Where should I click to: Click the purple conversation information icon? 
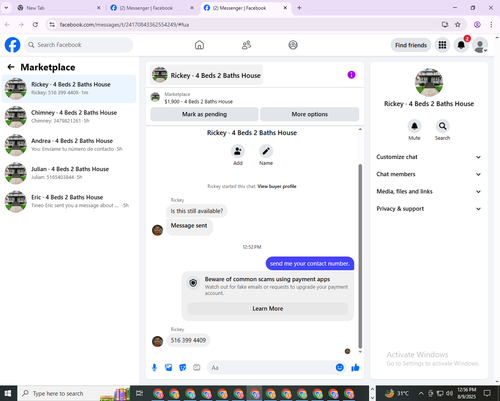pos(351,75)
